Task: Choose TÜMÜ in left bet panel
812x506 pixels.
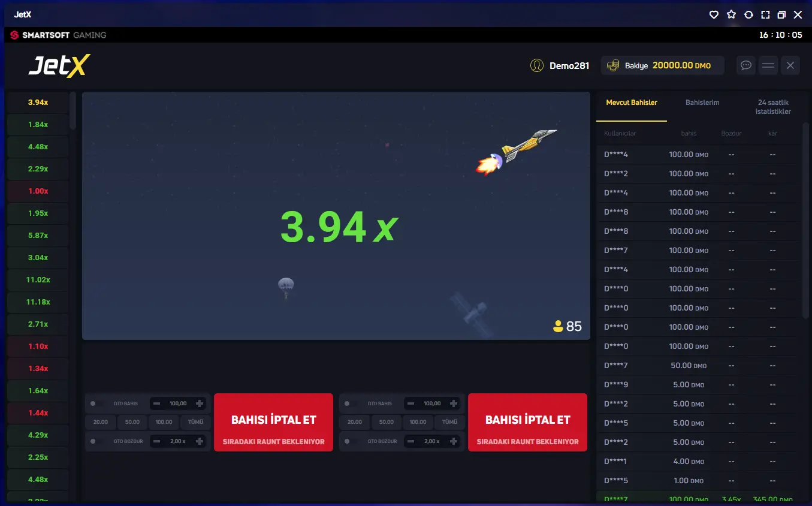Action: coord(196,422)
